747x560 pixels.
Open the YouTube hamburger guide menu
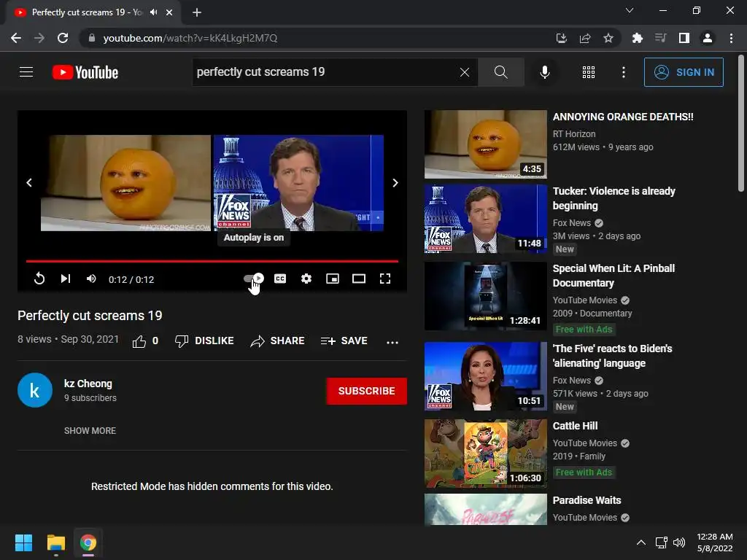coord(26,72)
